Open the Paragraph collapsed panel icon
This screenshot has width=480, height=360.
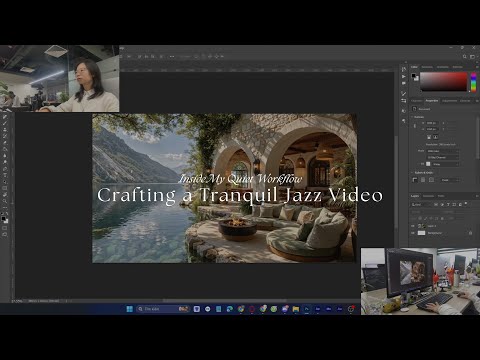[x=404, y=121]
